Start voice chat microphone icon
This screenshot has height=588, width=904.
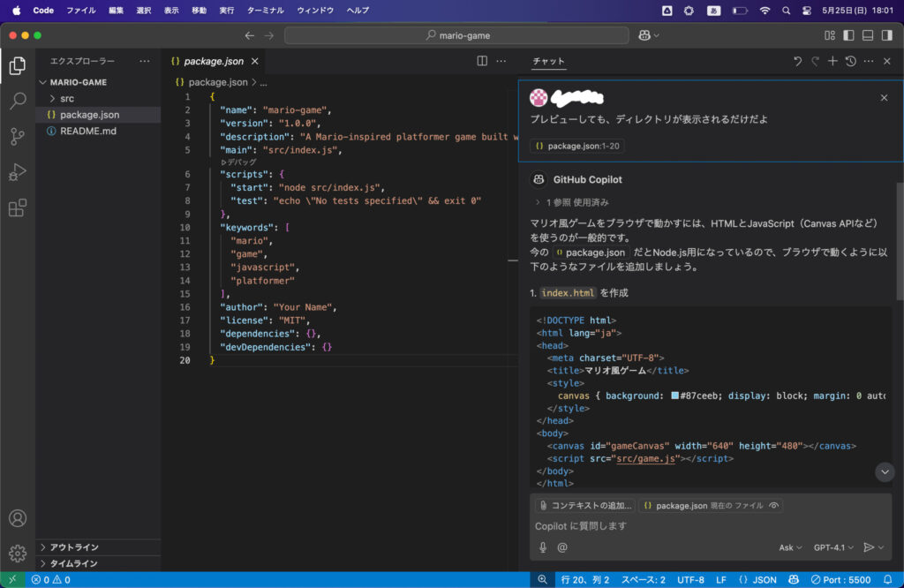click(543, 547)
